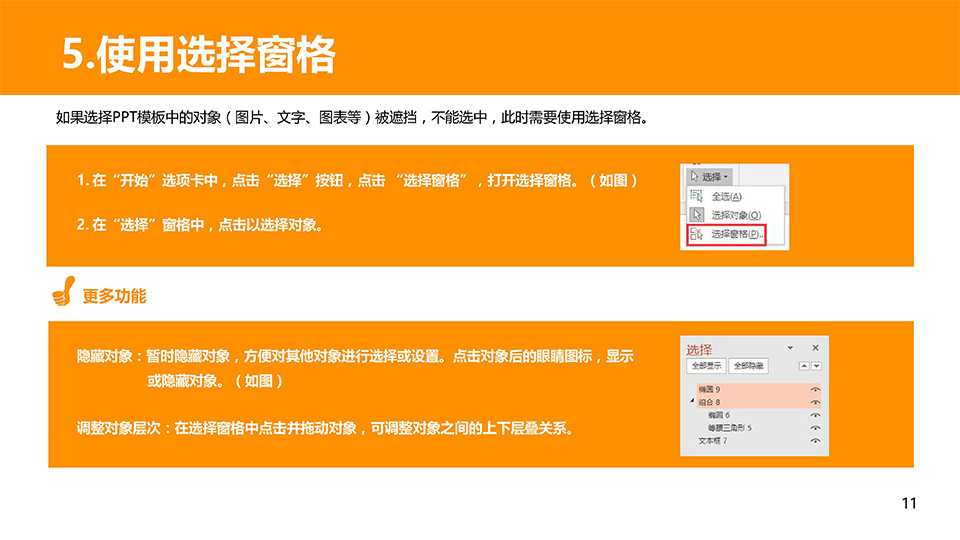Click the cursor icon on the 选择 button
Viewport: 960px width, 540px height.
click(x=694, y=177)
